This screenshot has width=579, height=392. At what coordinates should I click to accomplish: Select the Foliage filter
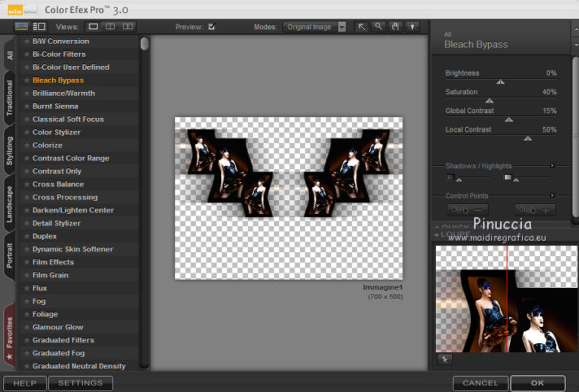(45, 314)
